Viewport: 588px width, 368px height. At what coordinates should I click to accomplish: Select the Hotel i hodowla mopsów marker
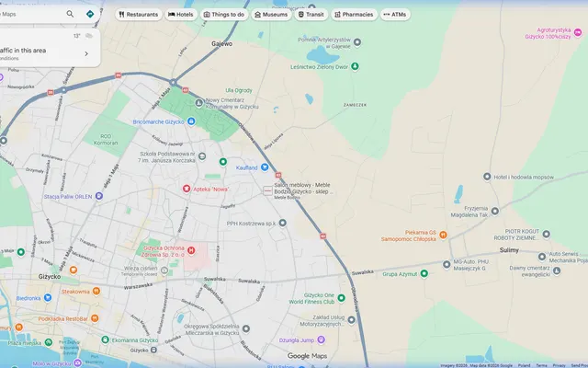[x=487, y=177]
